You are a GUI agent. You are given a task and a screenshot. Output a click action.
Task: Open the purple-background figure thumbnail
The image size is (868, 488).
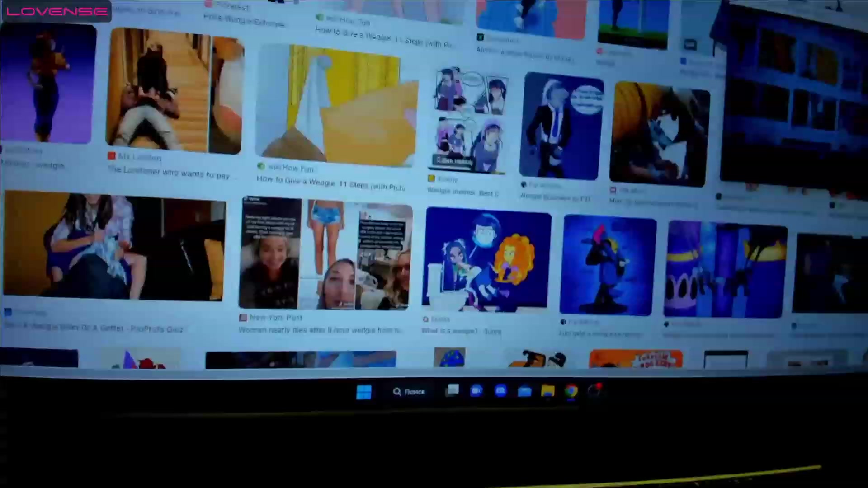(47, 84)
